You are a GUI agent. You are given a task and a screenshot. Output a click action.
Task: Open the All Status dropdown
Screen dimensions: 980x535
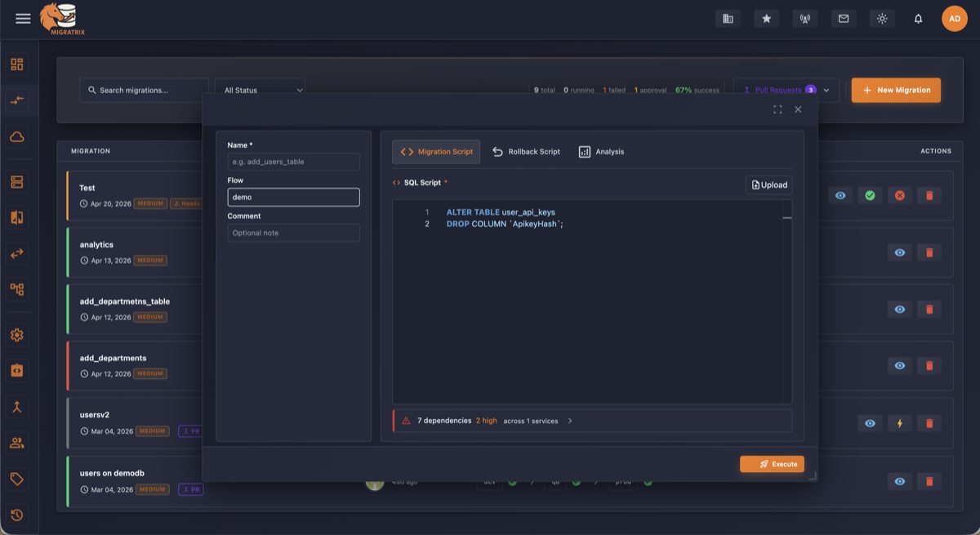pos(260,90)
